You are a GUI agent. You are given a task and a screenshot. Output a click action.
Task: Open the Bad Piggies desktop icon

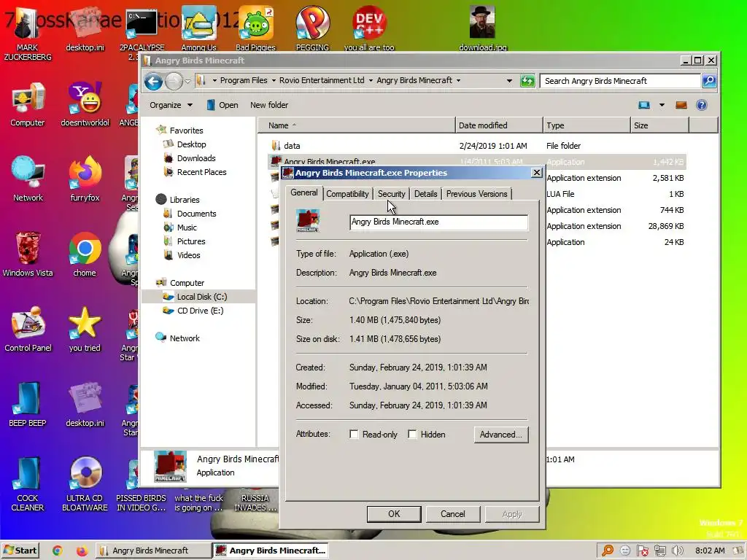click(255, 27)
